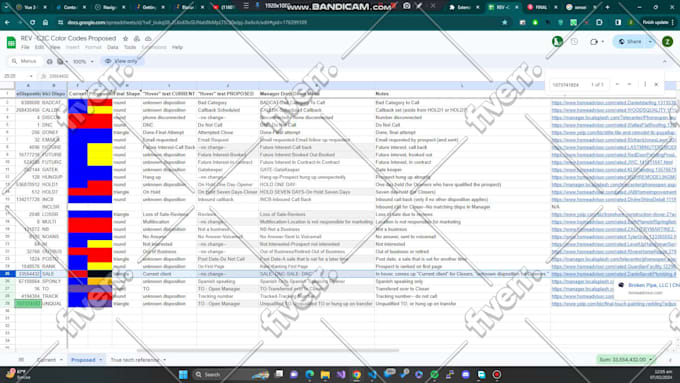The height and width of the screenshot is (383, 680).
Task: Select the TRACK cell
Action: click(54, 296)
